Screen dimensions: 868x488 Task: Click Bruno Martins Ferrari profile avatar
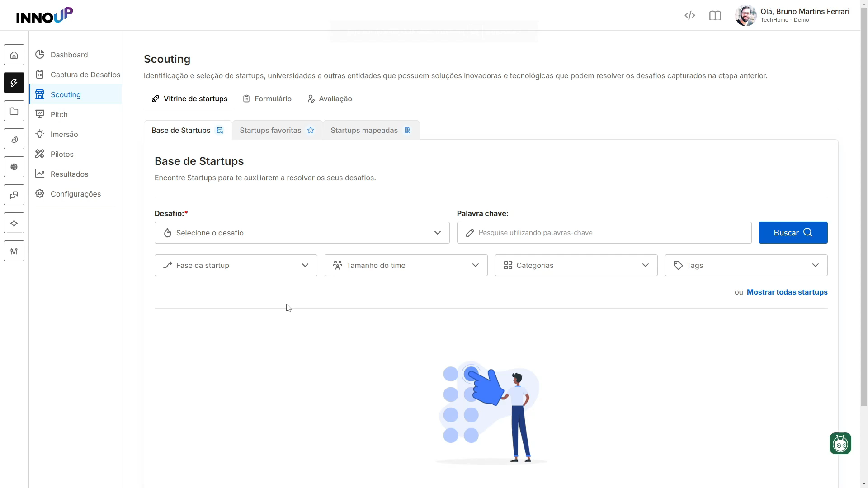pos(745,16)
